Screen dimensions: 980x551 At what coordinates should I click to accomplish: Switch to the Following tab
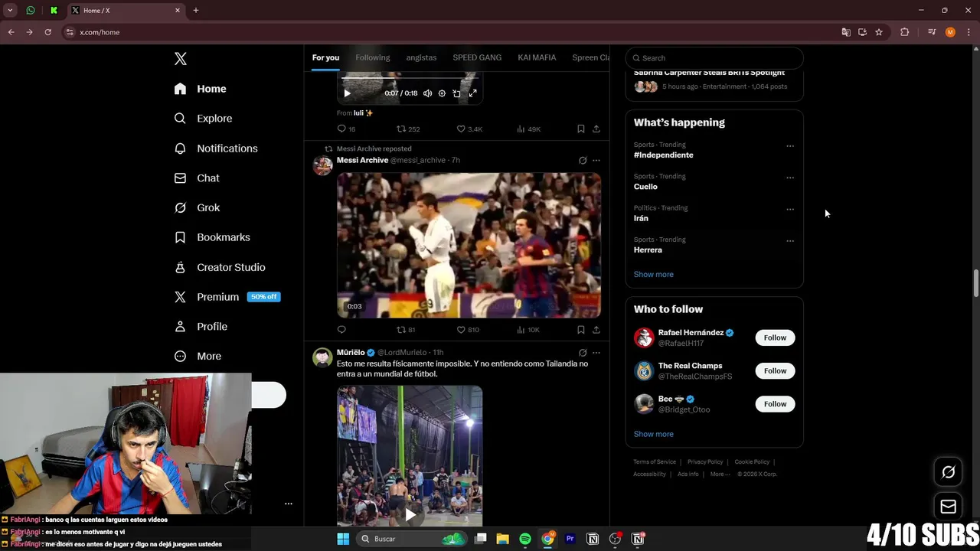point(372,57)
